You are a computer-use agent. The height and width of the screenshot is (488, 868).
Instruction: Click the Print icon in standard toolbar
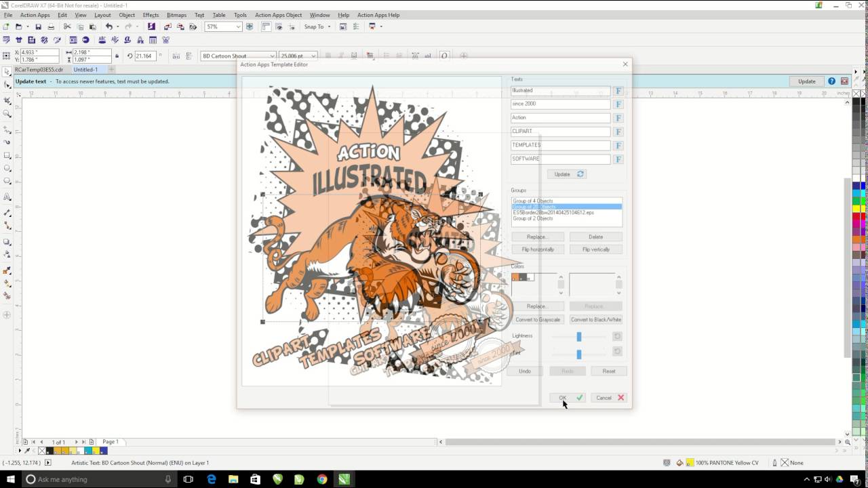tap(51, 26)
